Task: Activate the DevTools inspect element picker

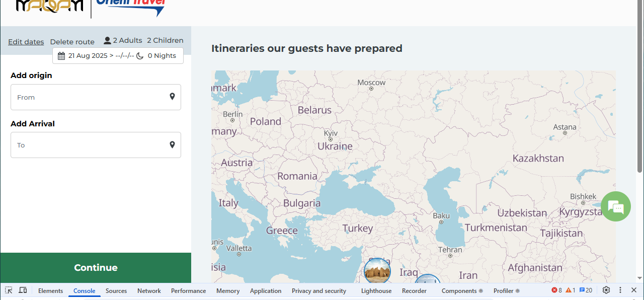Action: pyautogui.click(x=9, y=290)
